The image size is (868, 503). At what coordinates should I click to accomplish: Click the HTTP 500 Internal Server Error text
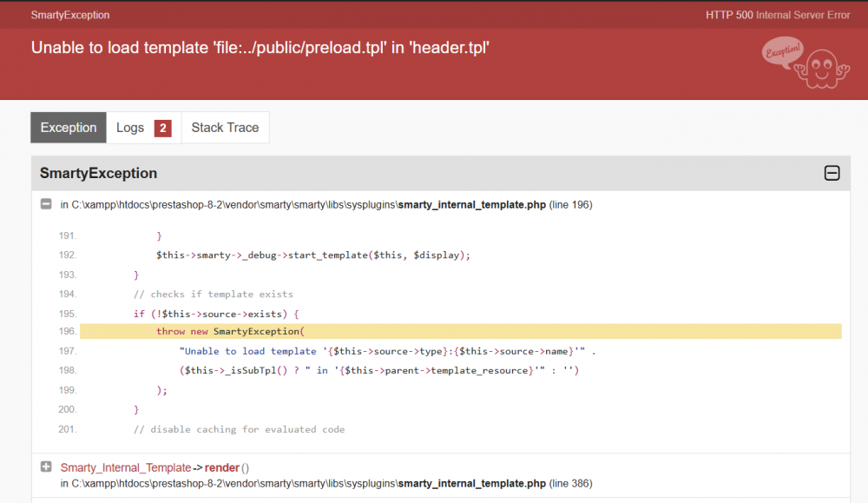778,15
